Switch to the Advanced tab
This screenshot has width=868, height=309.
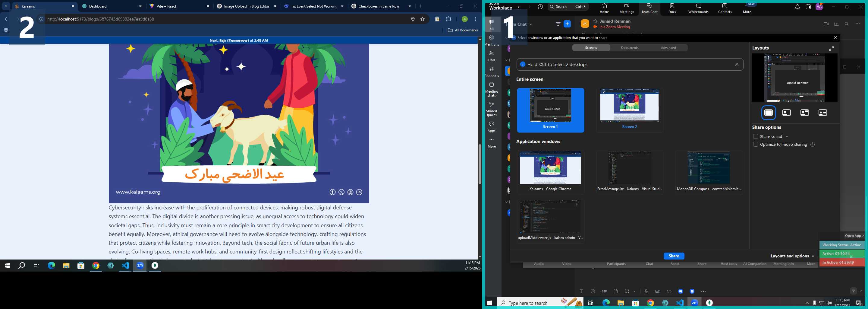(668, 48)
